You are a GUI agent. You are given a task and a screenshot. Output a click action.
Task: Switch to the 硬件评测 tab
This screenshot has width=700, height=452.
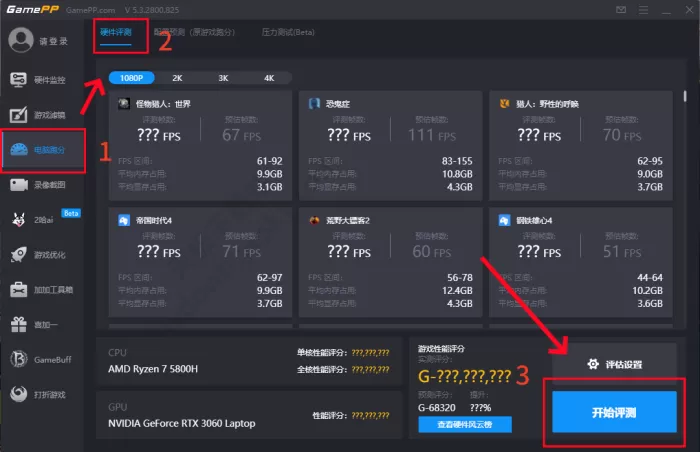(116, 32)
